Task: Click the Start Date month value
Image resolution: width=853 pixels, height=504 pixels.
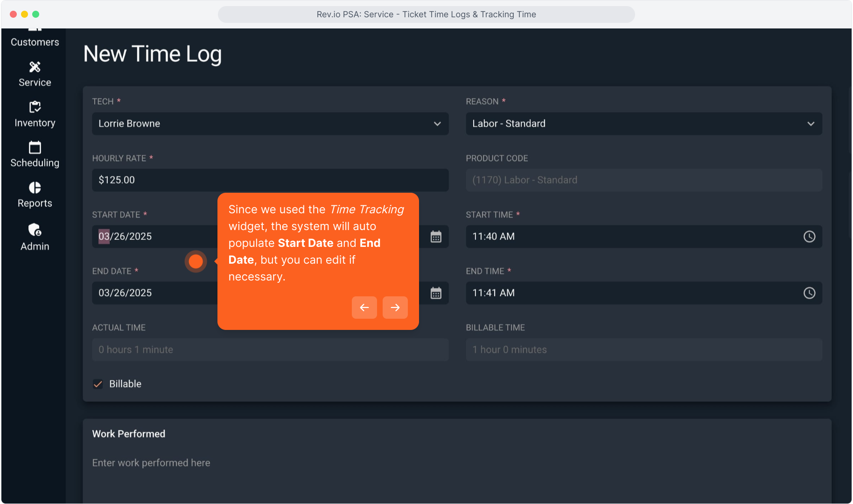Action: pos(104,237)
